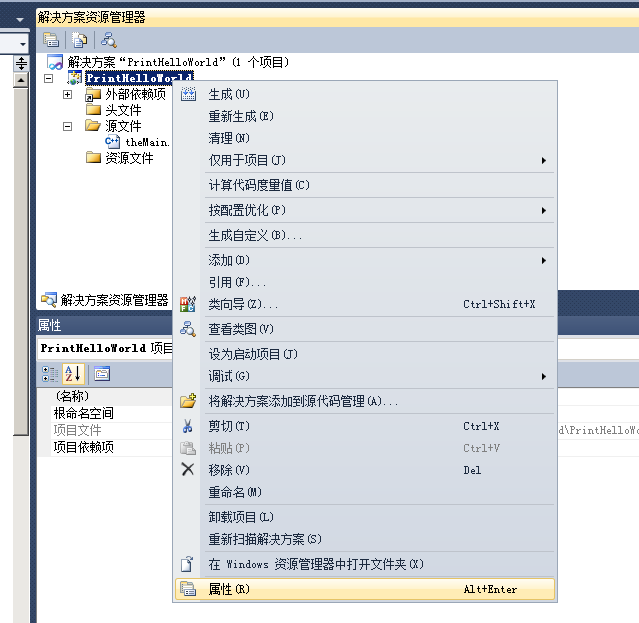This screenshot has height=623, width=639.
Task: Choose 属性(R) at bottom of menu
Action: click(x=365, y=589)
